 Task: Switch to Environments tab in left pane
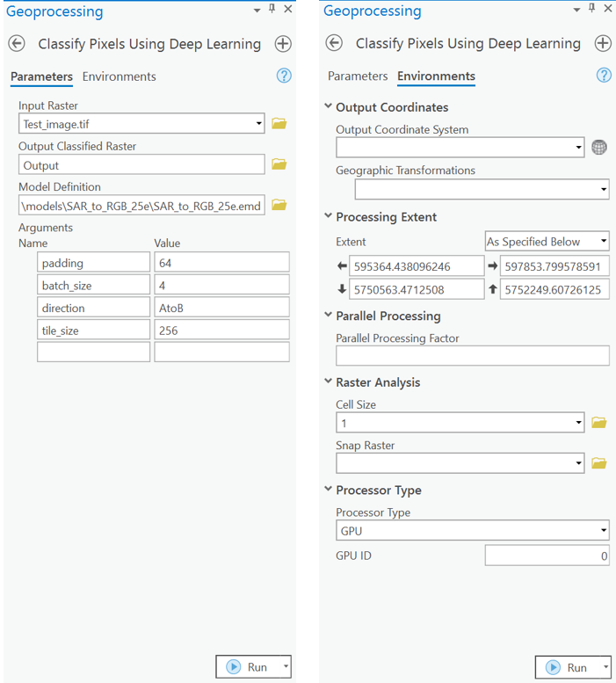point(119,76)
